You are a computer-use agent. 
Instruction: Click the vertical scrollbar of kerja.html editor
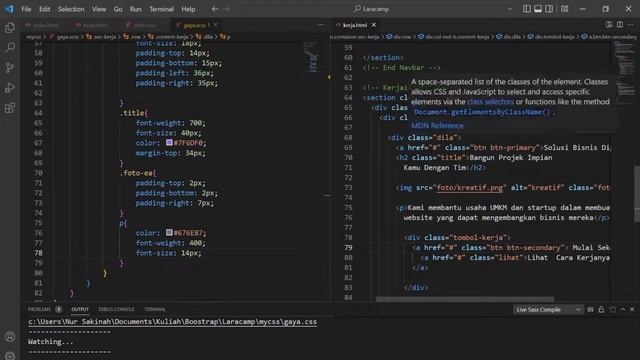point(637,194)
